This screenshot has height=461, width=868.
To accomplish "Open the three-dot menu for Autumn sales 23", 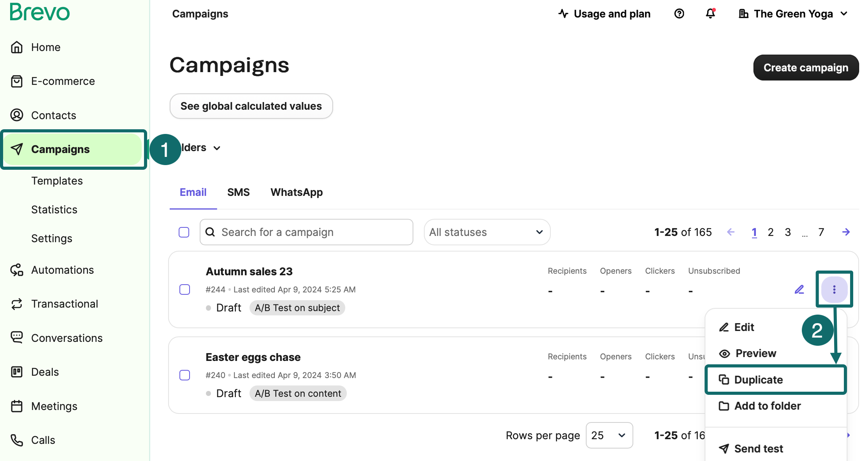I will click(834, 289).
